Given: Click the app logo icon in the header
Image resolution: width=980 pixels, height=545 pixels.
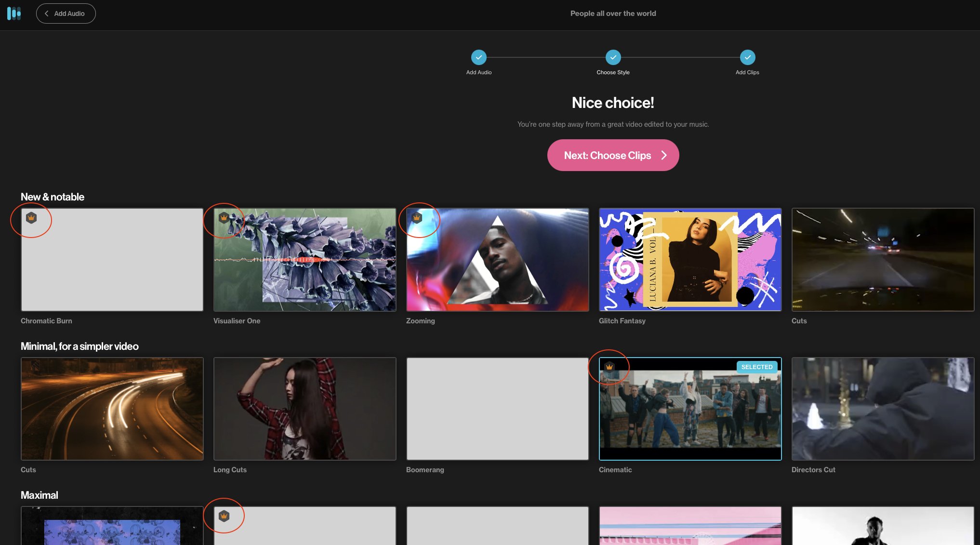Looking at the screenshot, I should pos(14,13).
